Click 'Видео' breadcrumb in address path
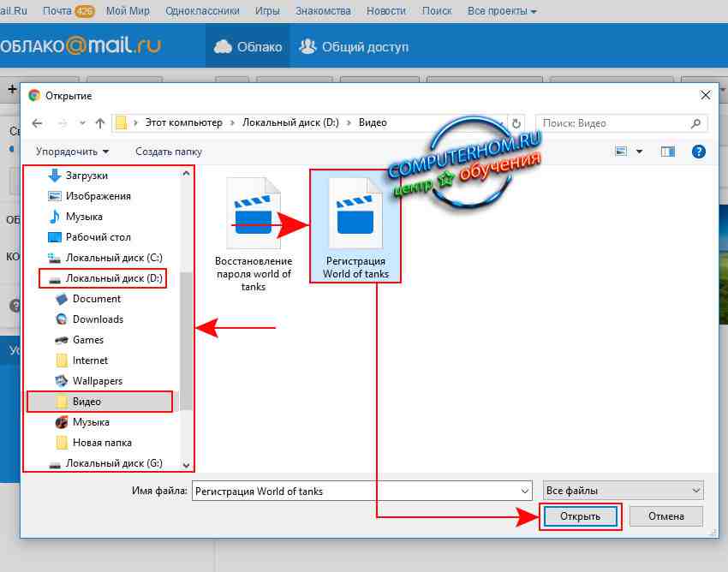The image size is (728, 572). [373, 122]
